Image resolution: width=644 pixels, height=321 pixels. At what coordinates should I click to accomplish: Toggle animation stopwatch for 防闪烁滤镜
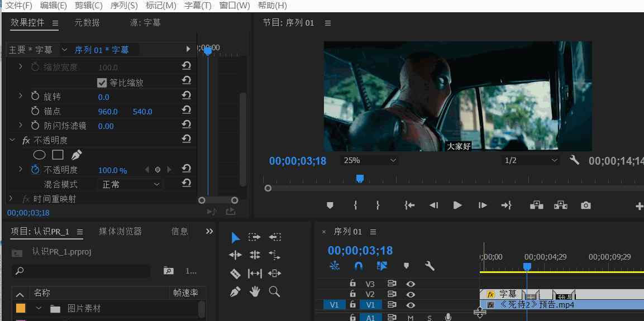[x=35, y=125]
